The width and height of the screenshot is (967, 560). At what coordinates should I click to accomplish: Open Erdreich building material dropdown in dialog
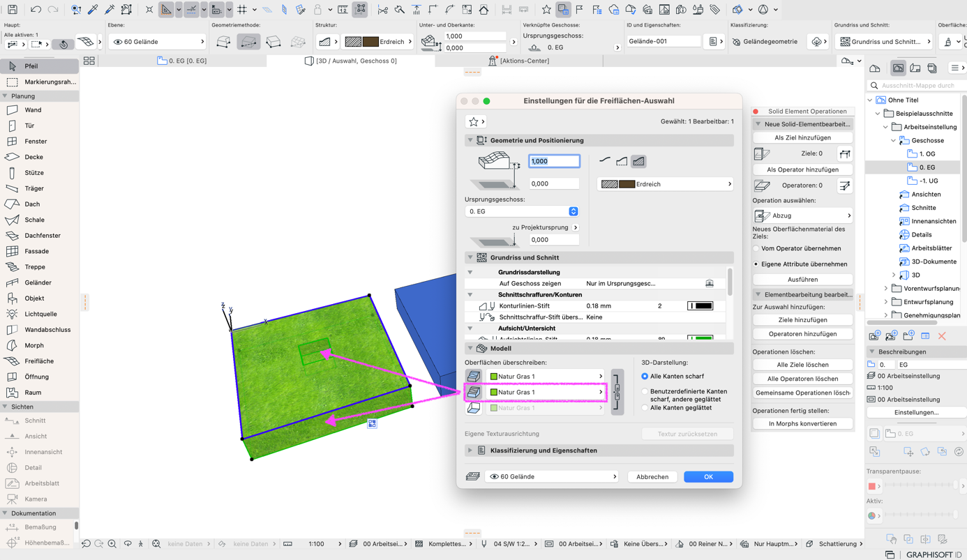pos(666,184)
